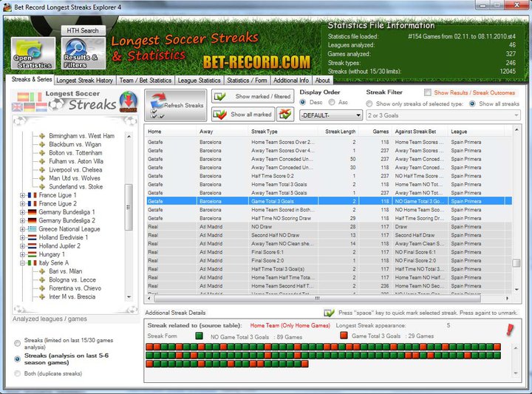Open League Statistics tab
The image size is (532, 394).
[199, 81]
